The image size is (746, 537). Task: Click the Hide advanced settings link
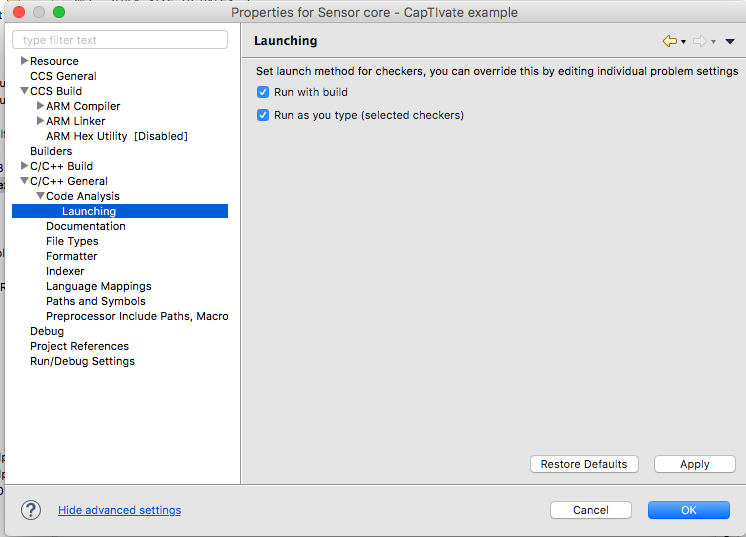(119, 510)
